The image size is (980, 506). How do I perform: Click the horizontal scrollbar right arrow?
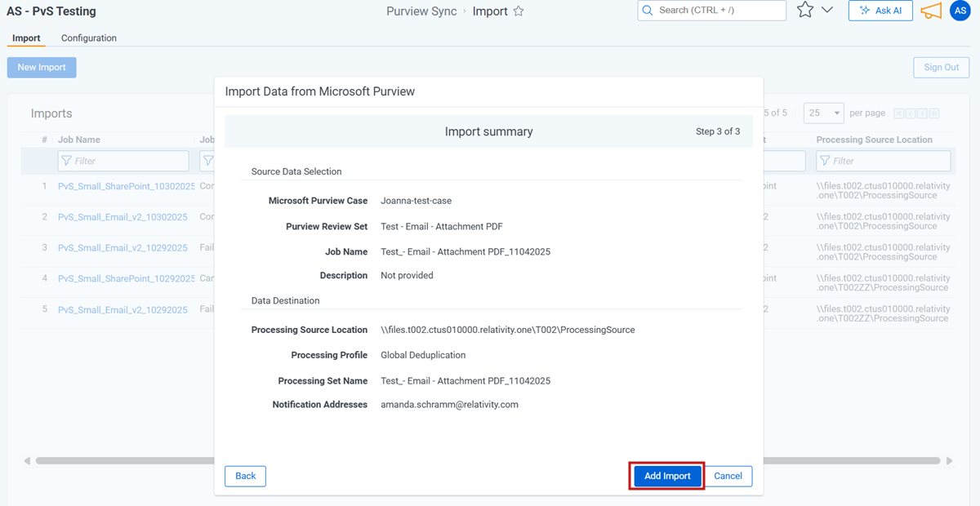pyautogui.click(x=949, y=461)
